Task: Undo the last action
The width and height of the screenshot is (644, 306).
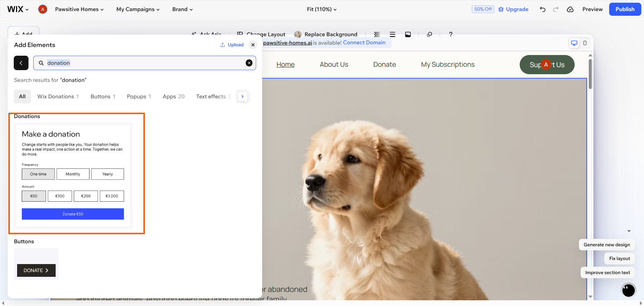Action: 543,9
